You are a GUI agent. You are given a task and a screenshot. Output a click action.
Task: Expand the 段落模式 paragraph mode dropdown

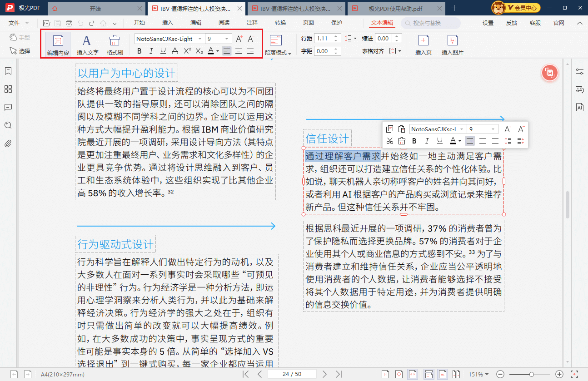[x=278, y=53]
